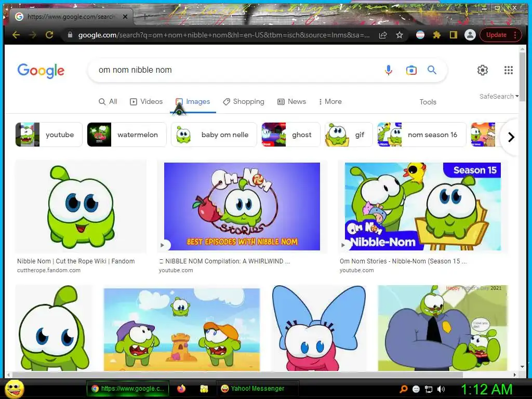Image resolution: width=532 pixels, height=399 pixels.
Task: Open the News tab
Action: pyautogui.click(x=292, y=101)
